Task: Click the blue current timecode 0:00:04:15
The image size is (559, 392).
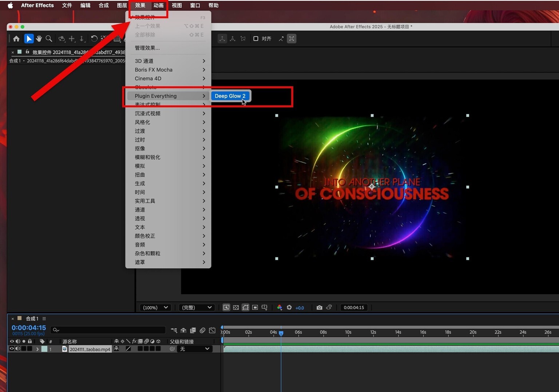Action: [29, 328]
